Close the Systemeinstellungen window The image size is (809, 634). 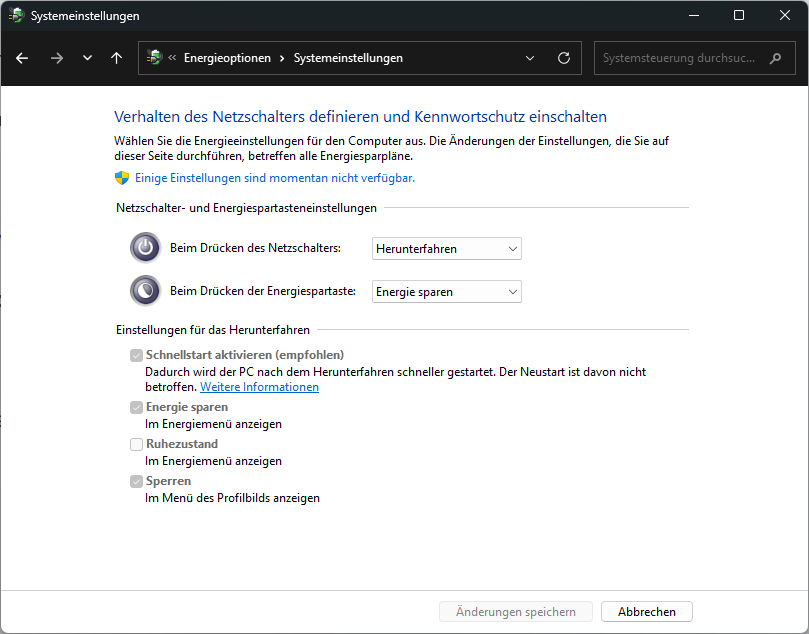(x=785, y=15)
